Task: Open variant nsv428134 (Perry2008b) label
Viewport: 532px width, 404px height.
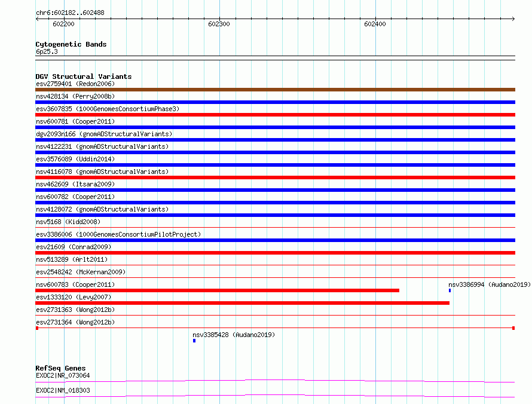Action: pos(75,96)
